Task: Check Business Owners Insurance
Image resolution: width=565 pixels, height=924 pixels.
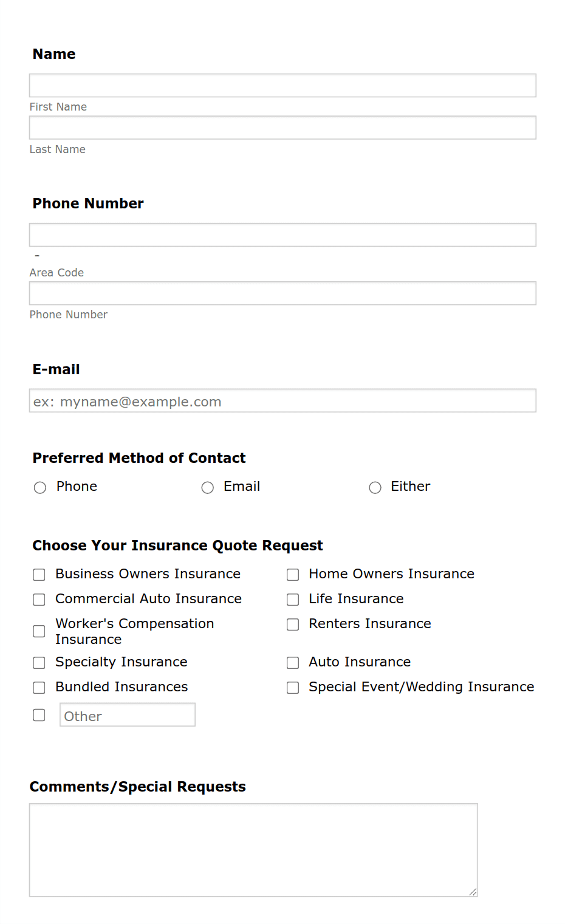Action: [38, 574]
